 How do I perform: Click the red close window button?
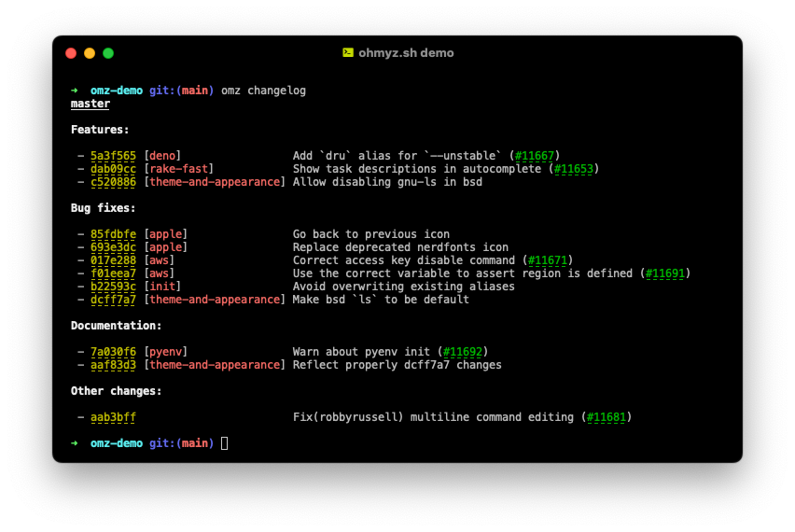tap(71, 53)
